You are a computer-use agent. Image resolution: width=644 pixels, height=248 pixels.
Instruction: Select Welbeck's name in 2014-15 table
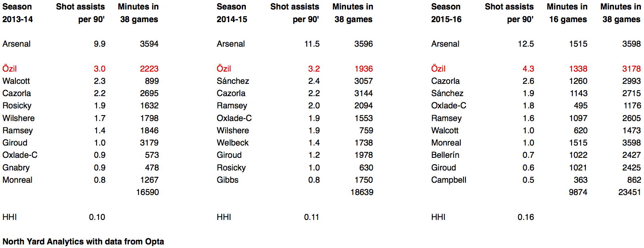(x=233, y=143)
